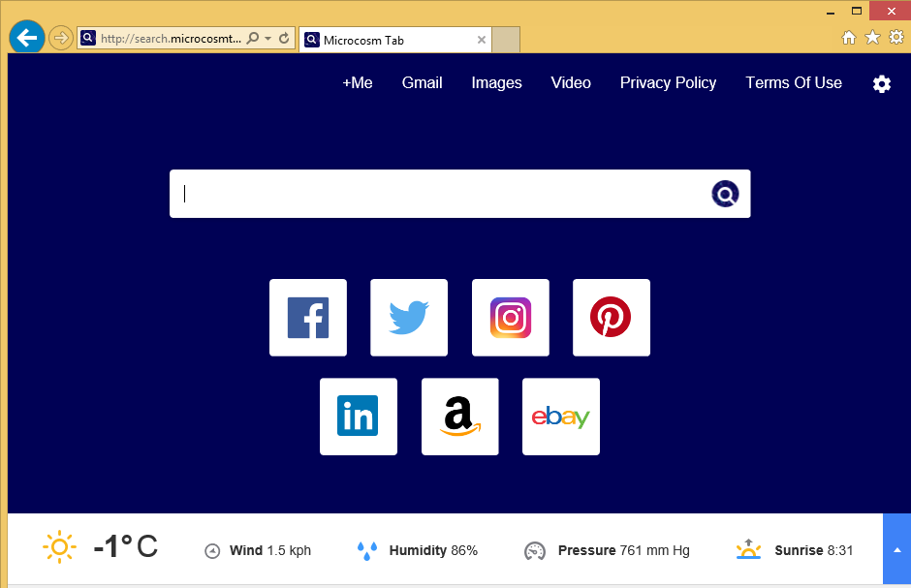Open the eBay shortcut tile
Image resolution: width=911 pixels, height=588 pixels.
(561, 417)
